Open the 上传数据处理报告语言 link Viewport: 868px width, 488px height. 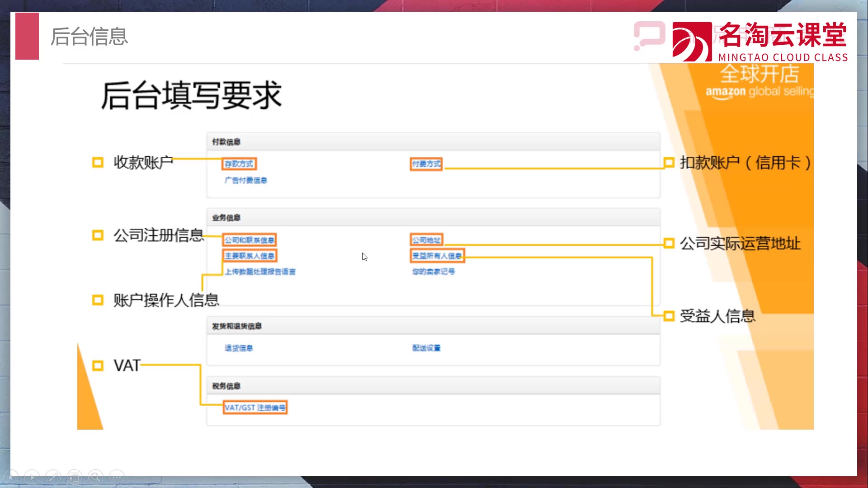click(x=260, y=272)
